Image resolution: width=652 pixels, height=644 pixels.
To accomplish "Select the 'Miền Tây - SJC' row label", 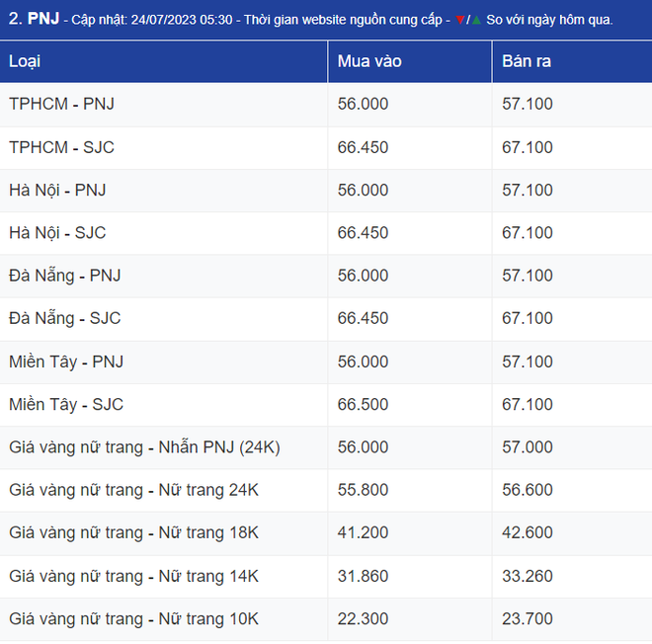I will 66,405.
